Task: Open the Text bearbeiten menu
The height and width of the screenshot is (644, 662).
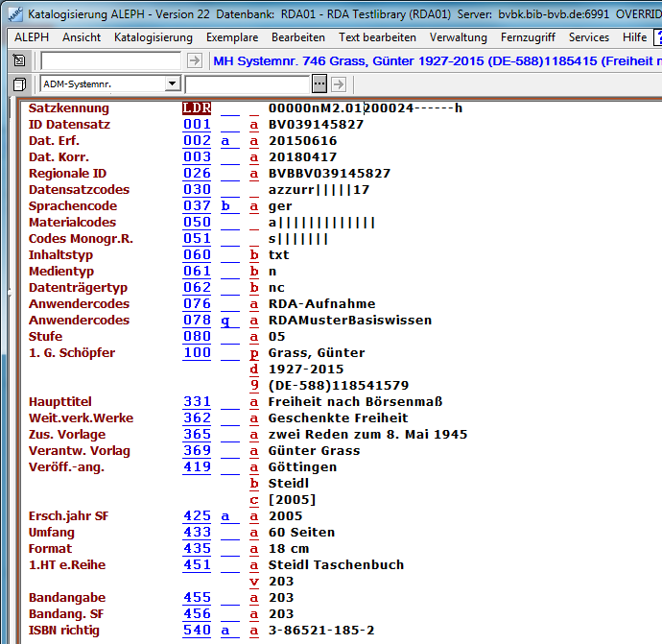Action: [x=377, y=37]
